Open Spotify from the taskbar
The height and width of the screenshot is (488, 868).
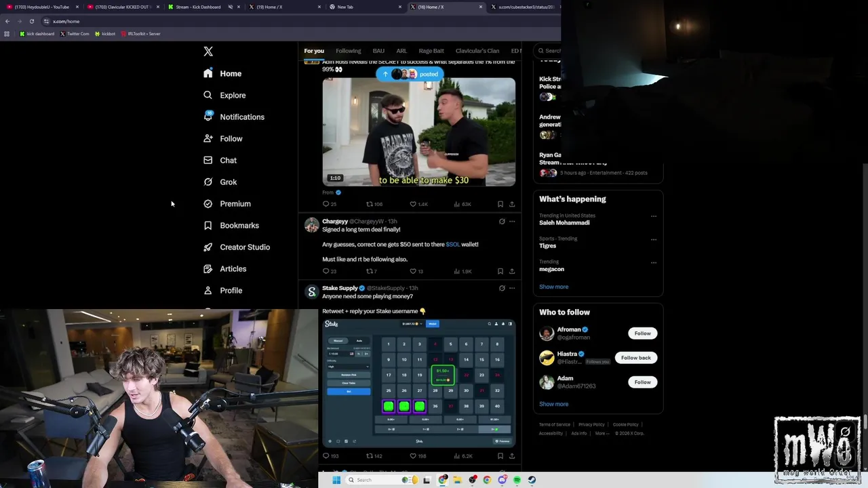pyautogui.click(x=517, y=480)
